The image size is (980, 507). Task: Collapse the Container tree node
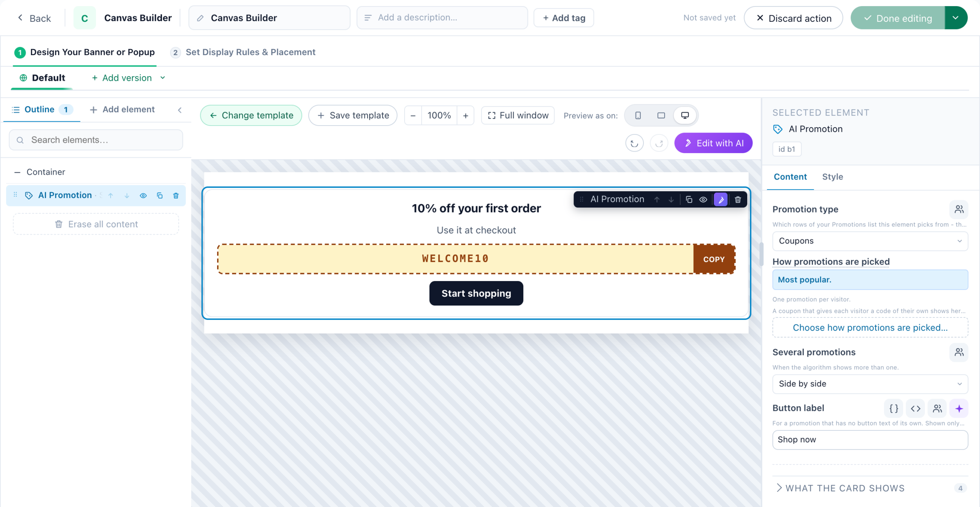(x=17, y=172)
